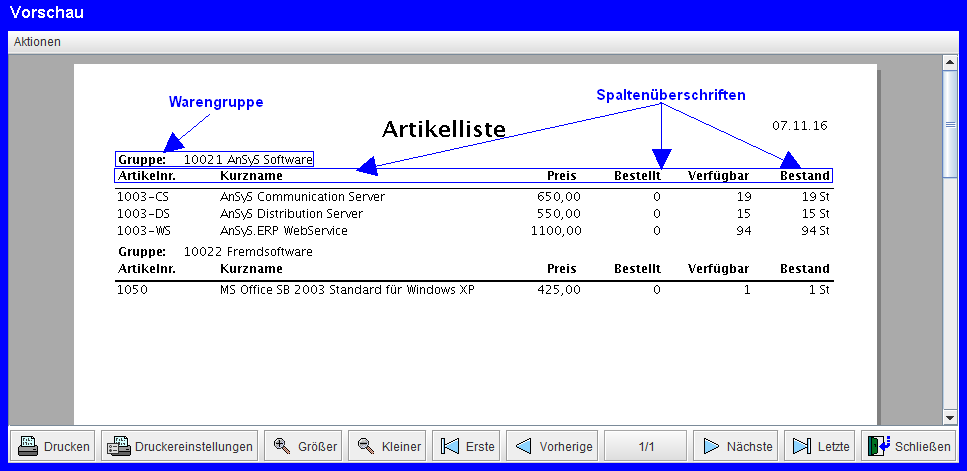Select the boxed Gruppe 10021 AnSyS Software field
The height and width of the screenshot is (471, 967).
(x=215, y=159)
